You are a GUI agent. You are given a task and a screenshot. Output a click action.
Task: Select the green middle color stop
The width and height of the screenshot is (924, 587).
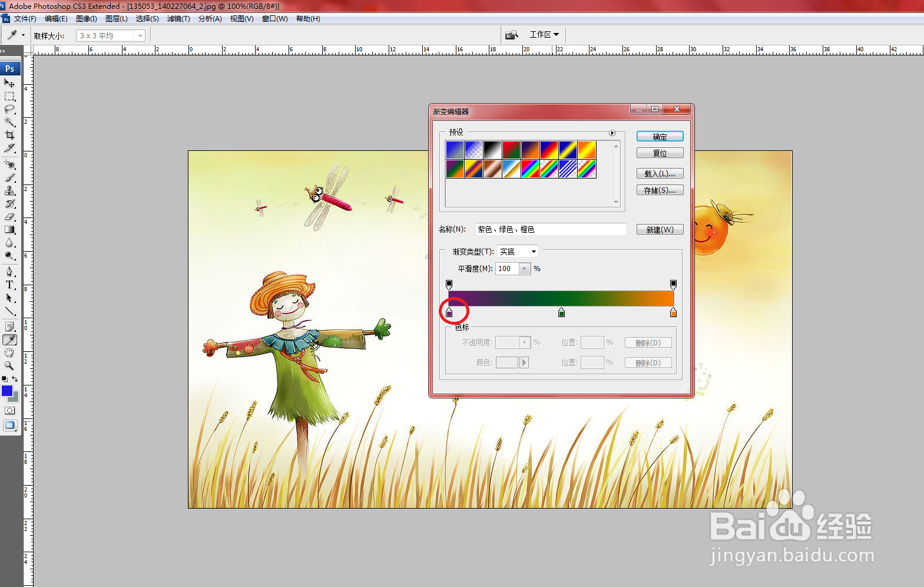[561, 312]
